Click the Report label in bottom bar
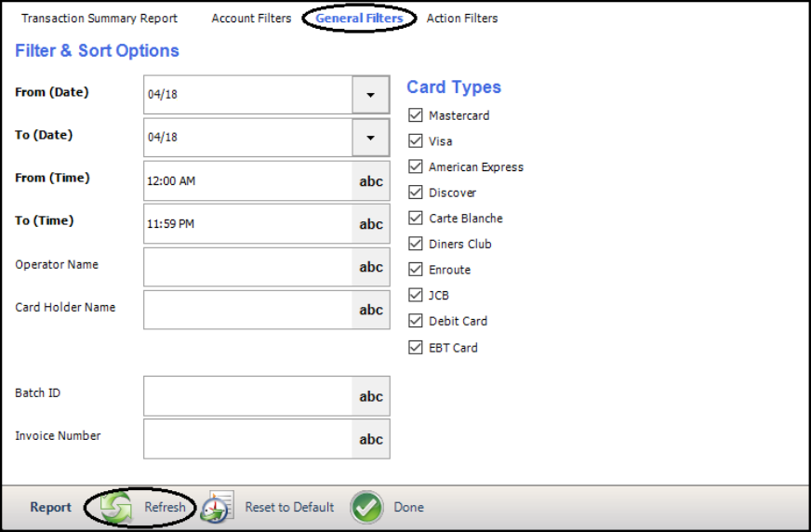Image resolution: width=811 pixels, height=532 pixels. point(50,507)
